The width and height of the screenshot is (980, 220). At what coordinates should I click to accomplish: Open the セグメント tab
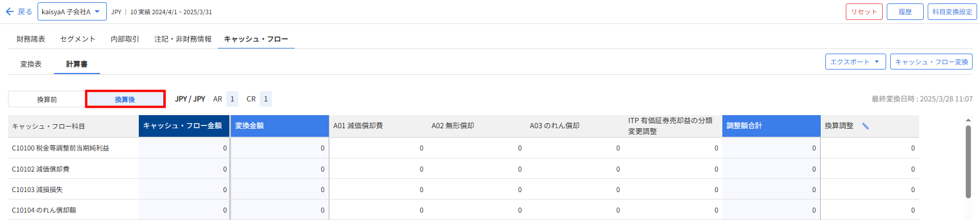78,39
